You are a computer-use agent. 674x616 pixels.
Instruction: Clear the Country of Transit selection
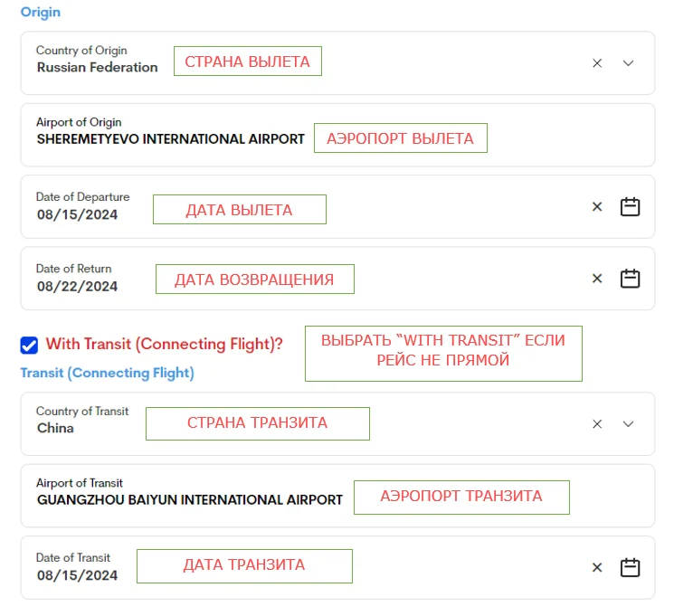pyautogui.click(x=597, y=424)
